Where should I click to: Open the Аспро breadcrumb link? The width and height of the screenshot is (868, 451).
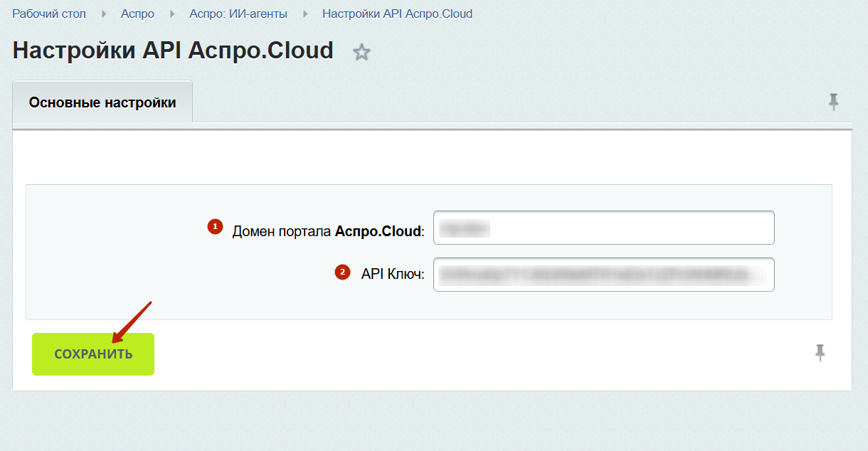(x=137, y=14)
